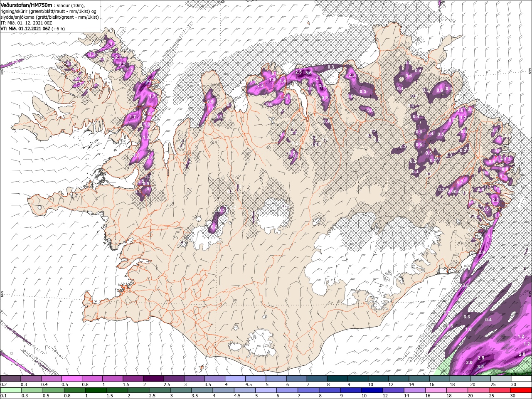Select the dark teal swatch labeled 8 in upper legend

click(x=337, y=379)
